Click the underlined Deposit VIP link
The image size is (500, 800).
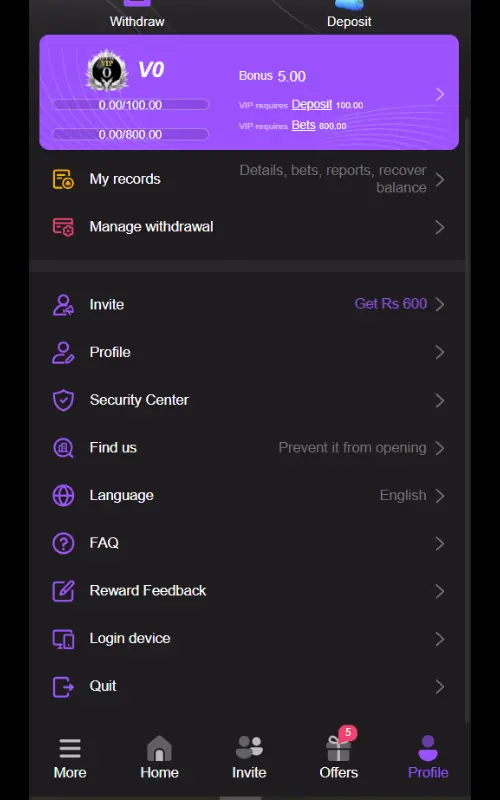[x=312, y=105]
